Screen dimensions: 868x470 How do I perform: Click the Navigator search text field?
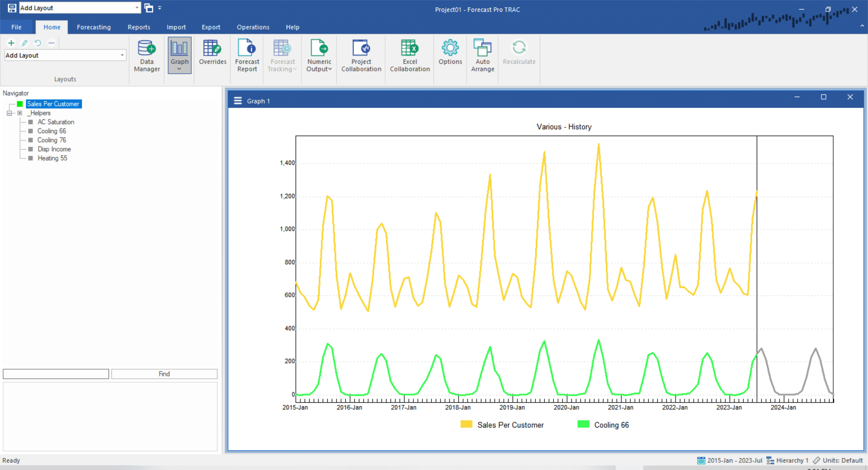click(x=56, y=374)
